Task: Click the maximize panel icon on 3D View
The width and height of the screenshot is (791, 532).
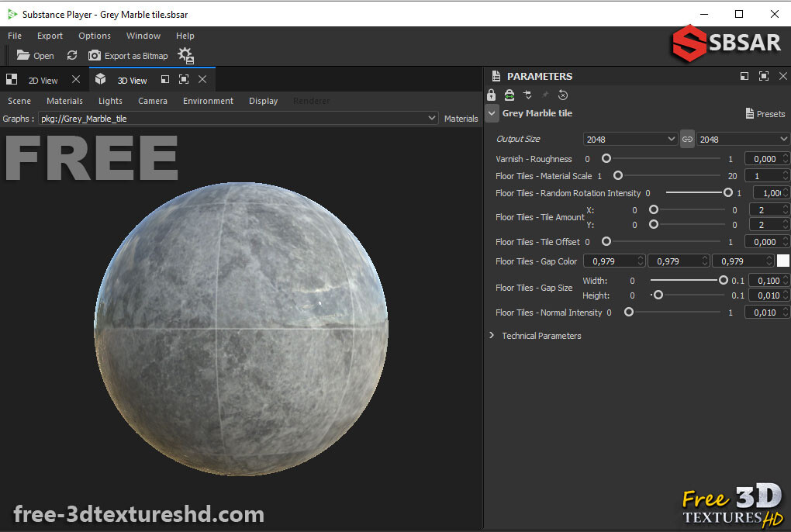Action: [183, 79]
